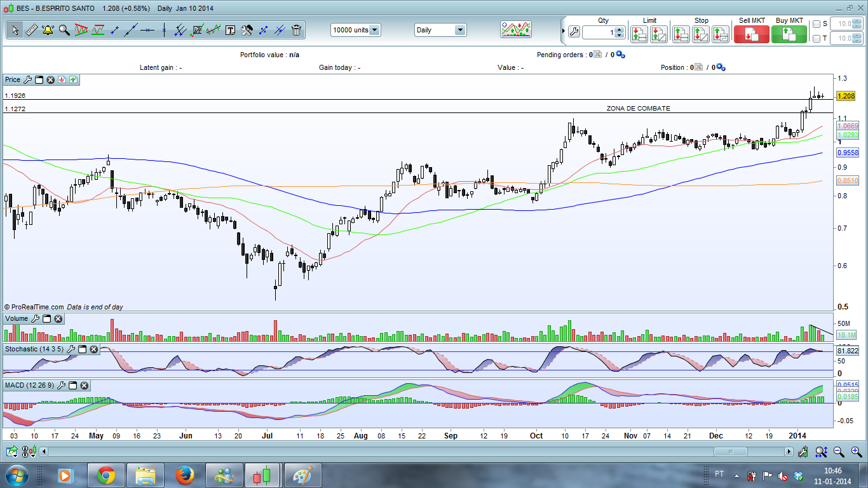Select the text annotation tool
The height and width of the screenshot is (488, 868).
230,30
